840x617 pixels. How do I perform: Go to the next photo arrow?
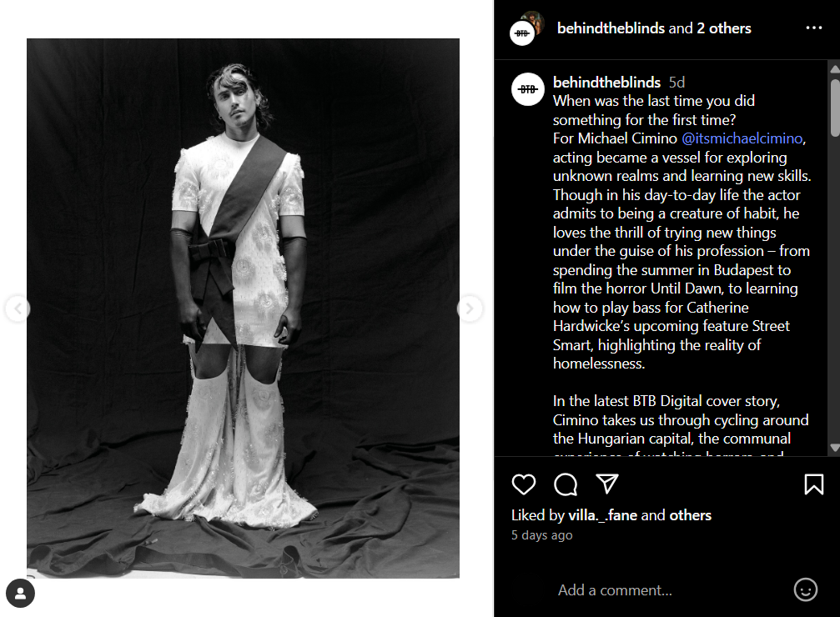pyautogui.click(x=470, y=308)
